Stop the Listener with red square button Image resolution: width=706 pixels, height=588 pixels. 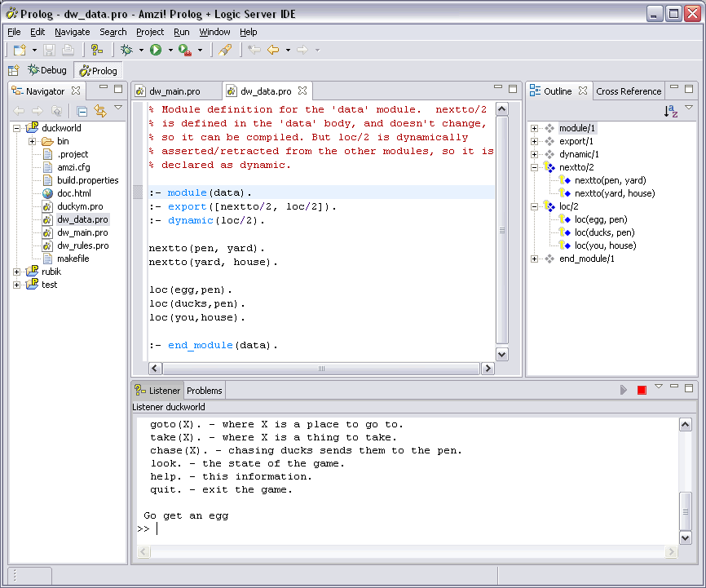point(642,391)
